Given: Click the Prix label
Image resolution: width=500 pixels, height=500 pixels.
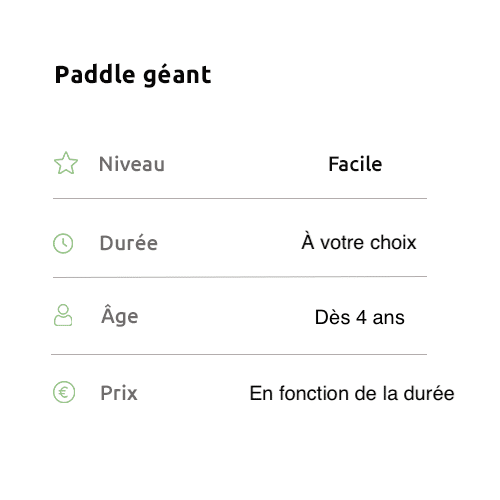Looking at the screenshot, I should pos(119,393).
